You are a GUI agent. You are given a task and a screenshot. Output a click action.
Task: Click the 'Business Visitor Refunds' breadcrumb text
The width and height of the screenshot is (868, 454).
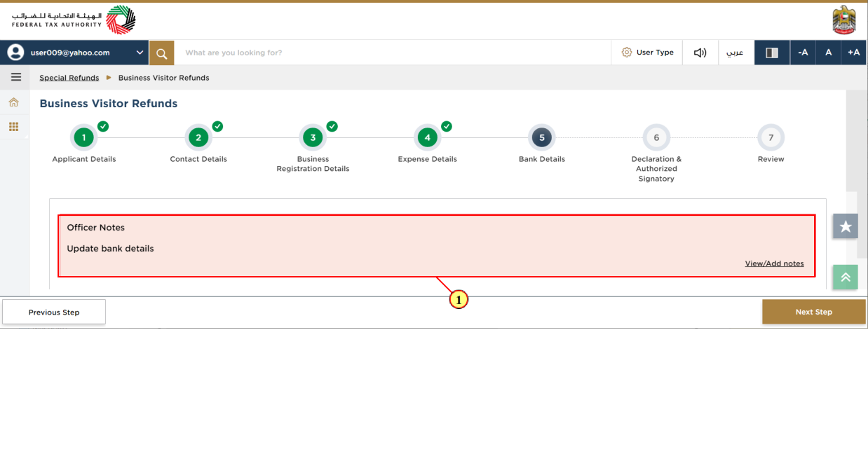(x=163, y=78)
